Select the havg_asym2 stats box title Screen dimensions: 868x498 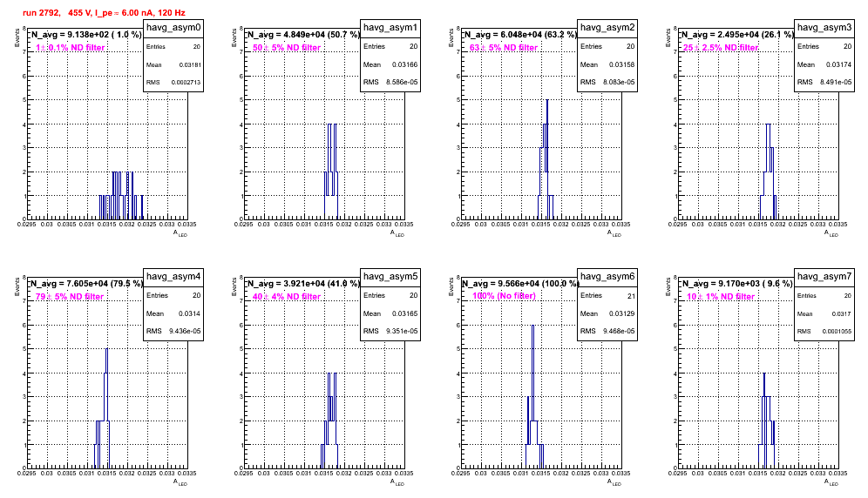coord(607,28)
